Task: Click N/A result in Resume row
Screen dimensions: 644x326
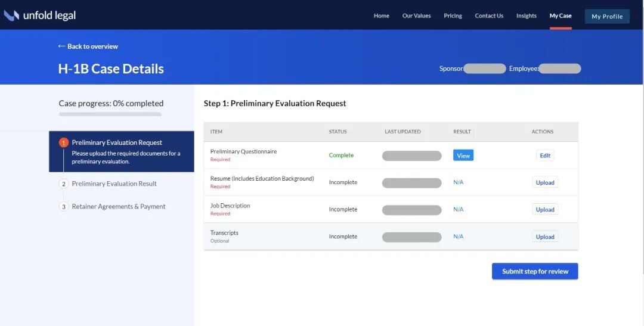Action: point(459,182)
